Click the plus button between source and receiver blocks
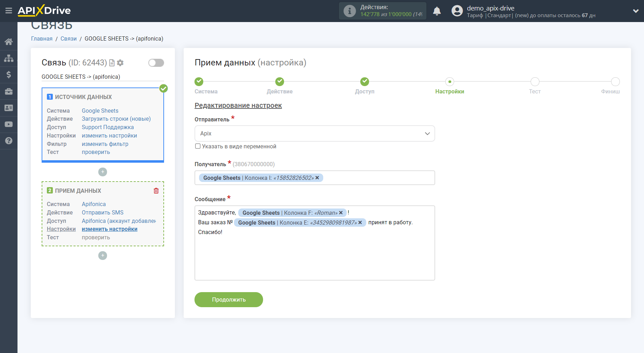Viewport: 644px width, 353px height. (x=102, y=172)
